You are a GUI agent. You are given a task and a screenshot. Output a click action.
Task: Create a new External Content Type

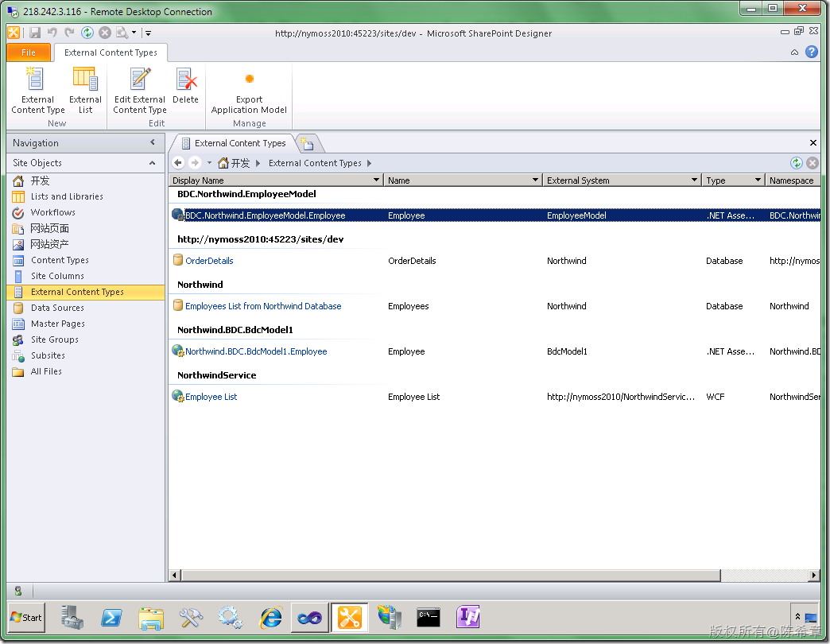37,91
